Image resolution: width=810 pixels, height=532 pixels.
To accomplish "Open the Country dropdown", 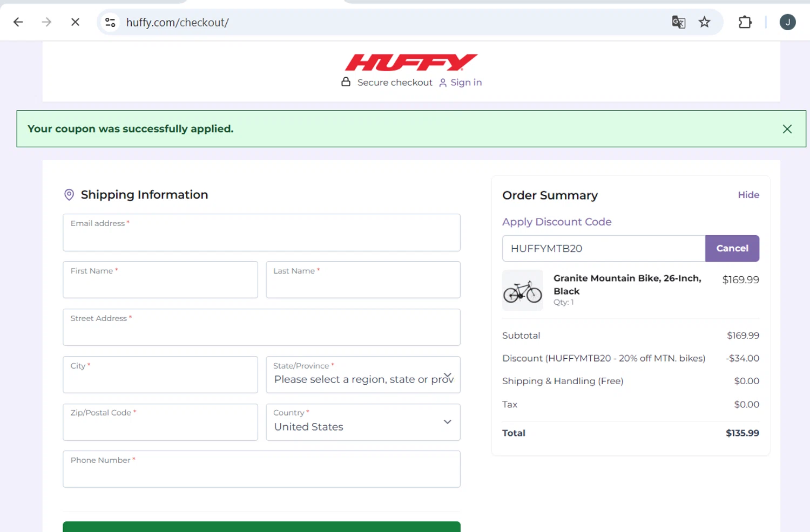I will 363,422.
